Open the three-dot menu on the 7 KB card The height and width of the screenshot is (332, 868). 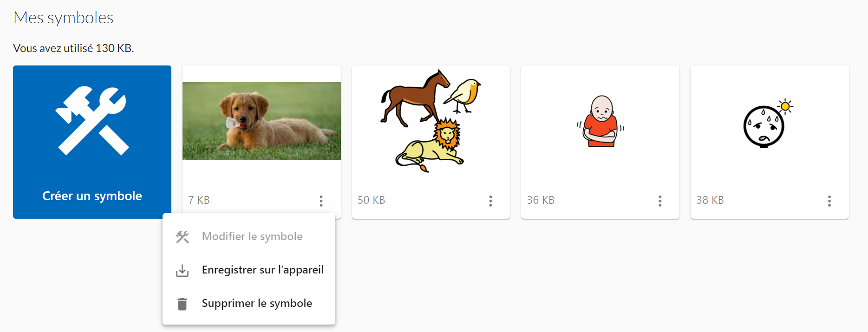(321, 201)
